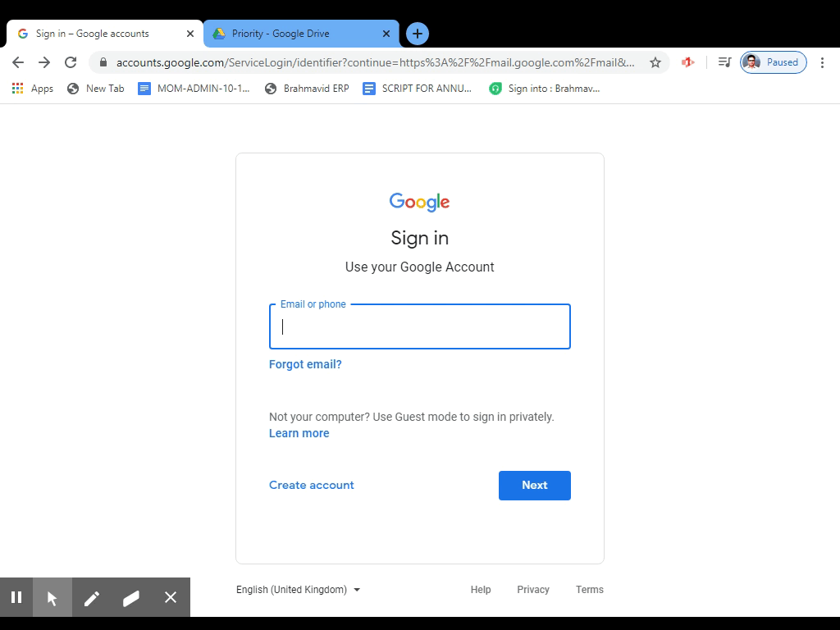Switch to the Priority - Google Drive tab
Viewport: 840px width, 630px height.
coord(301,34)
